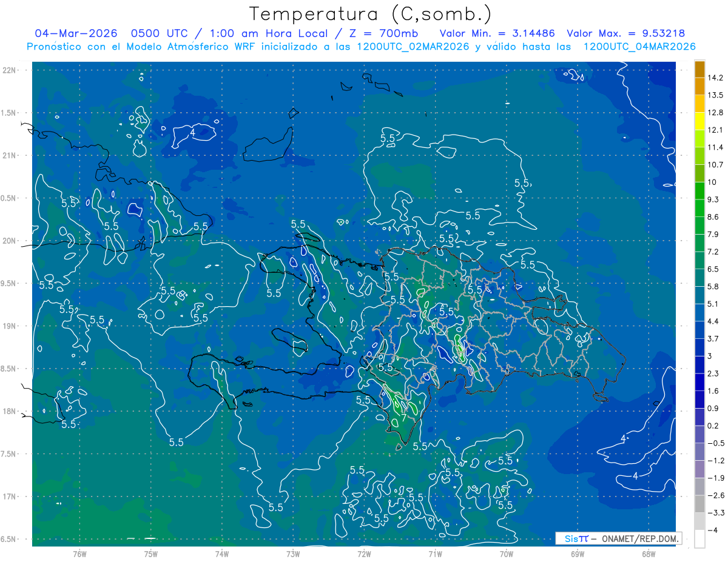728x562 pixels.
Task: Click the "21N" latitude axis label
Action: [x=9, y=155]
